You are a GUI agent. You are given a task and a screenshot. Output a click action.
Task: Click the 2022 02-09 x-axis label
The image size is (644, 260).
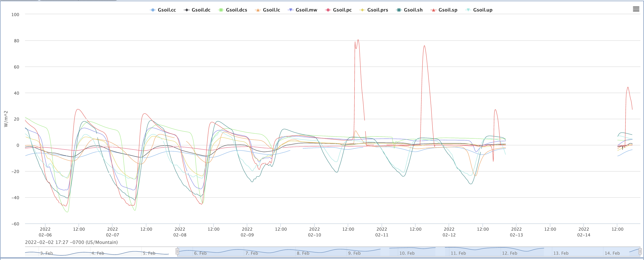click(247, 232)
